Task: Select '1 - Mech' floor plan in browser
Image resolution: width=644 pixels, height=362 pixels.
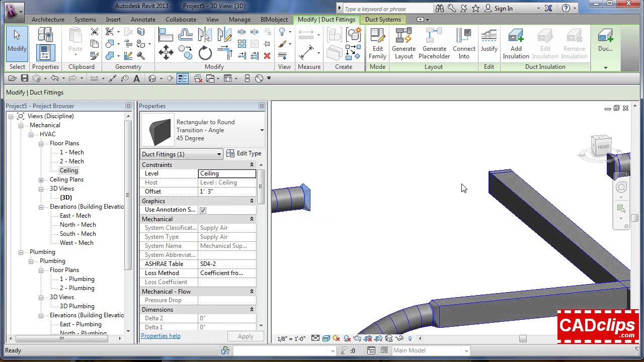Action: (72, 152)
